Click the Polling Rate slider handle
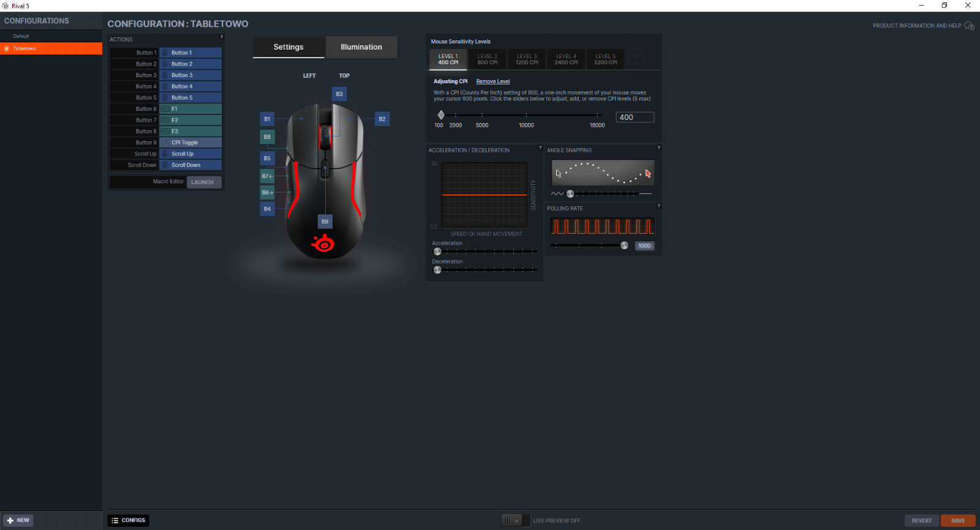 (624, 245)
